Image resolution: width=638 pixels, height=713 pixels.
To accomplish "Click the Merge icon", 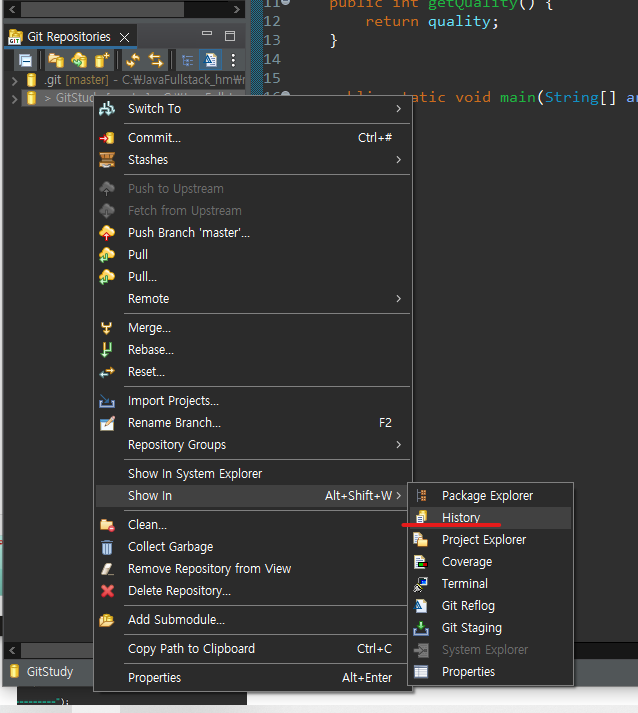I will pyautogui.click(x=107, y=328).
